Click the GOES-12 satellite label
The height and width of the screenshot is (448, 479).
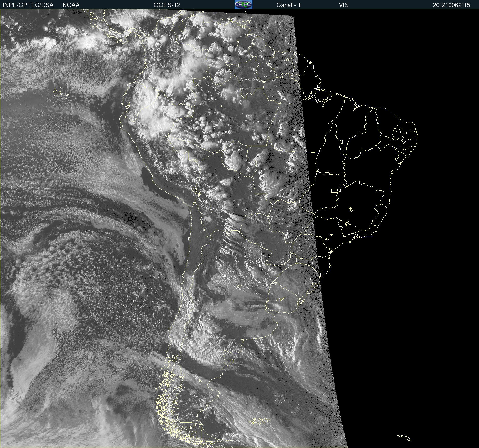click(x=167, y=5)
